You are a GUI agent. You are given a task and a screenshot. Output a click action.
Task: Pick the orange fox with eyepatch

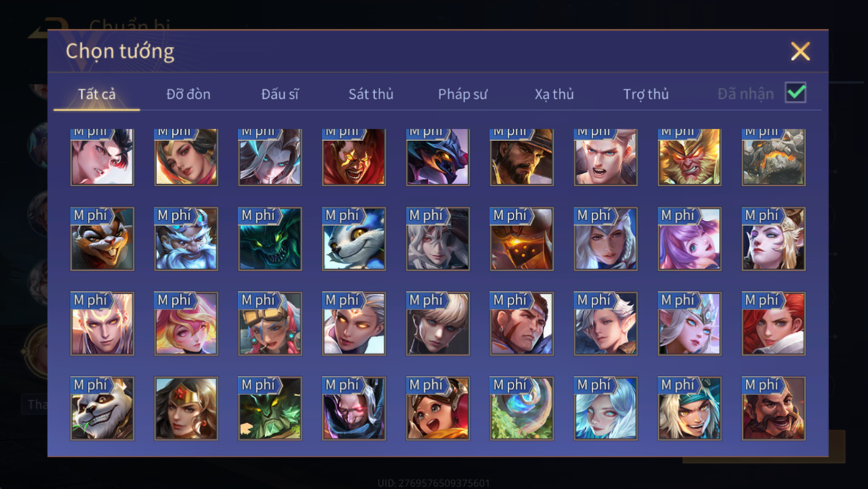click(x=102, y=239)
